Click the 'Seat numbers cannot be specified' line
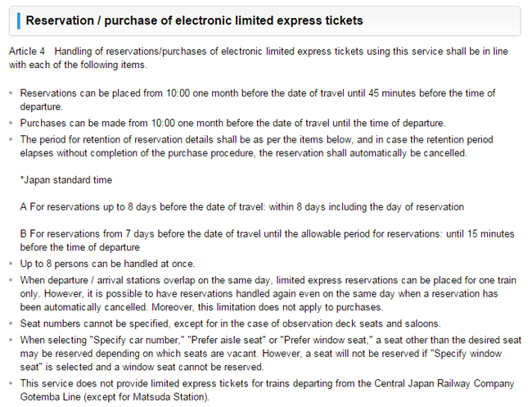The height and width of the screenshot is (407, 532). 230,323
